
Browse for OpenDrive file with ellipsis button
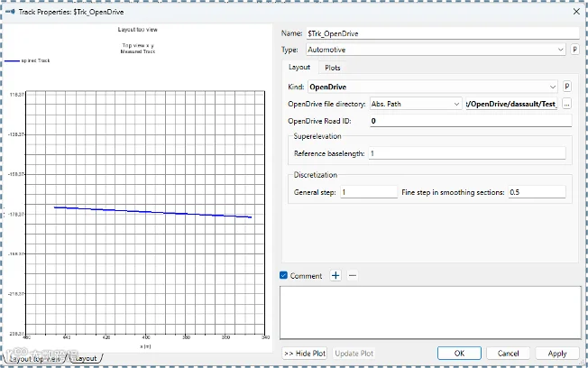click(566, 104)
